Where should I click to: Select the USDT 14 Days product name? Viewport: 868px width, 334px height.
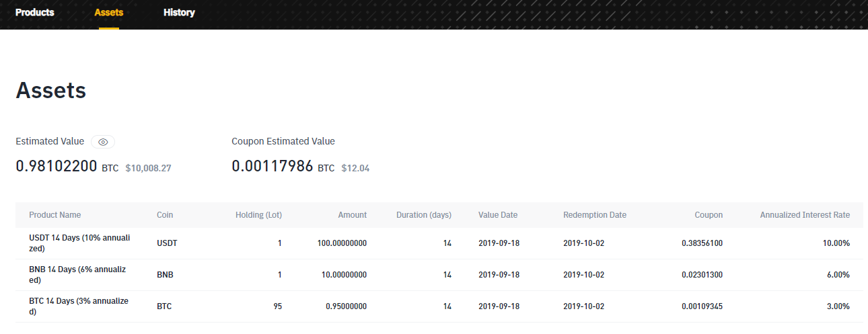pos(79,243)
